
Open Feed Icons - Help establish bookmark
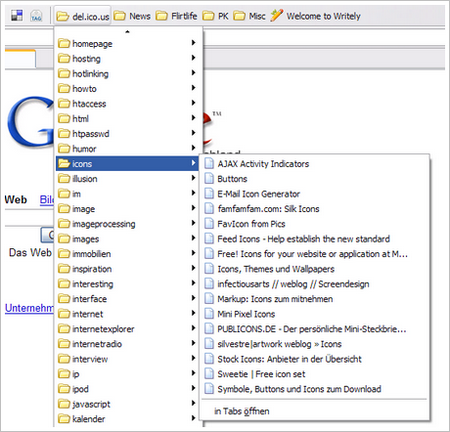pyautogui.click(x=314, y=239)
